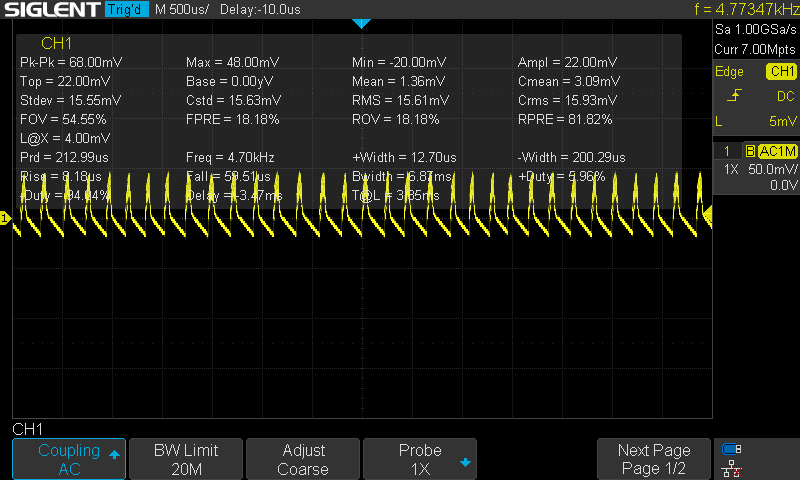Screen dimensions: 800x480
Task: Click the 50.0mV/ vertical scale readout
Action: click(x=772, y=169)
